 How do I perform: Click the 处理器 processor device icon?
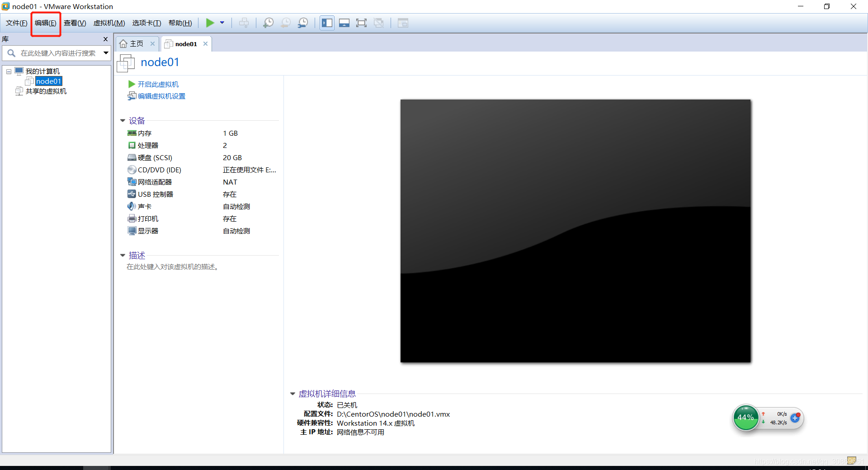(x=132, y=145)
